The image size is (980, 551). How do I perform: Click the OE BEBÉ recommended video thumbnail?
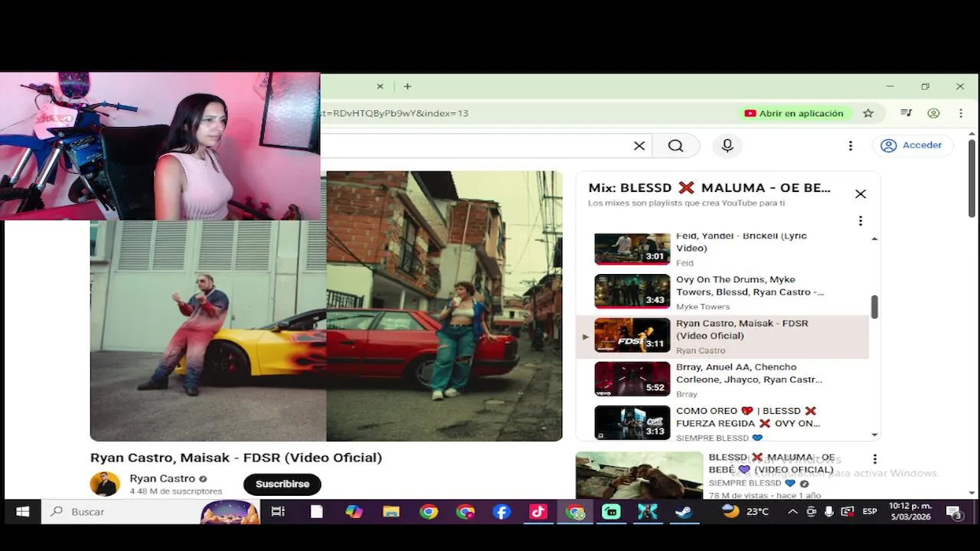[x=639, y=475]
